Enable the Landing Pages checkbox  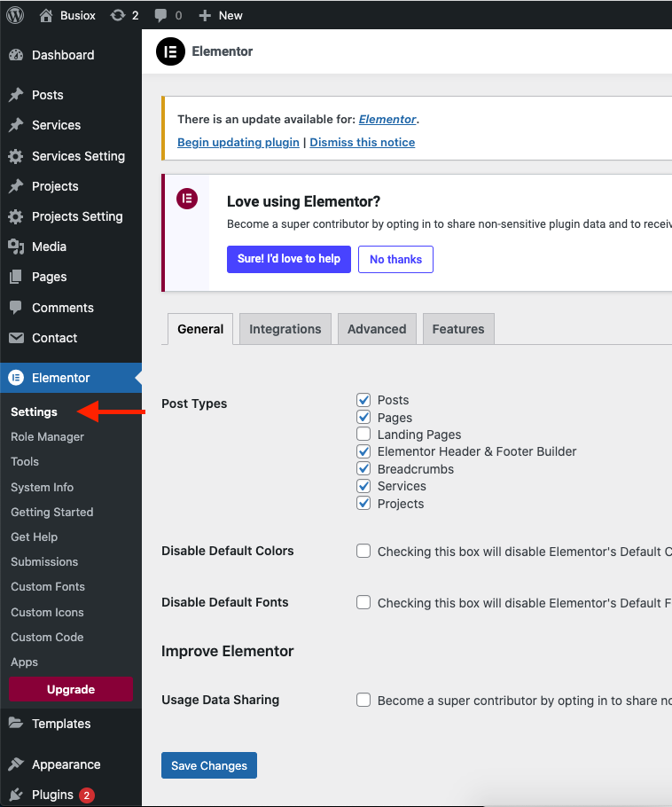[363, 435]
